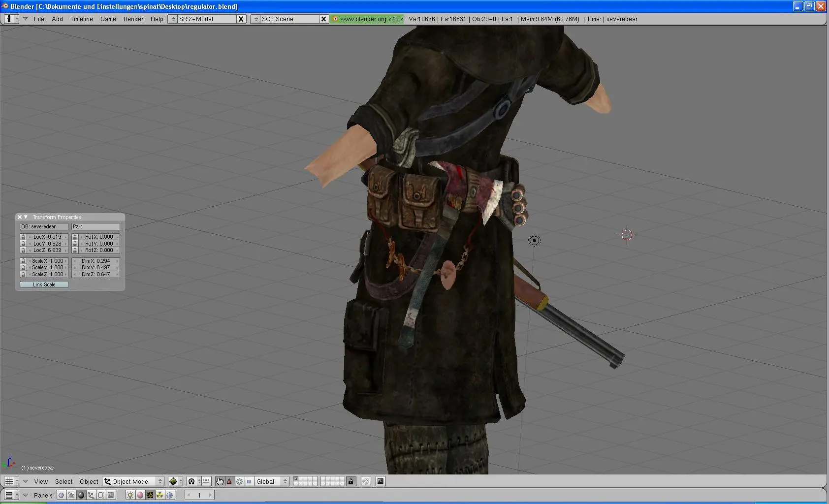
Task: Click the Link Scale button
Action: (x=44, y=284)
